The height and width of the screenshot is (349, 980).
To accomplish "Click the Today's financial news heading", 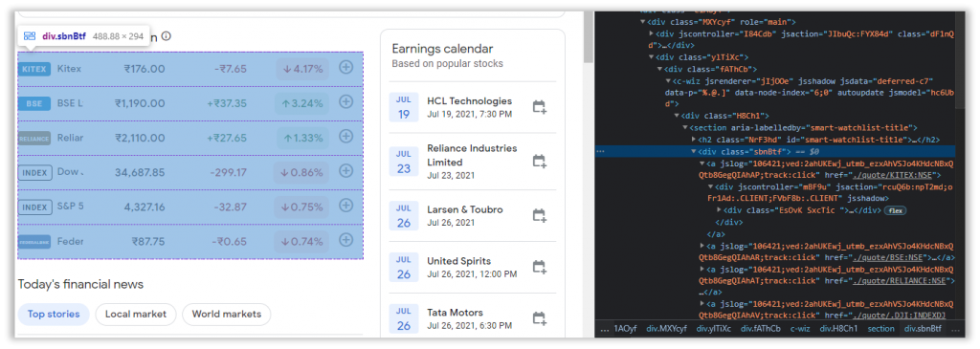I will point(80,285).
